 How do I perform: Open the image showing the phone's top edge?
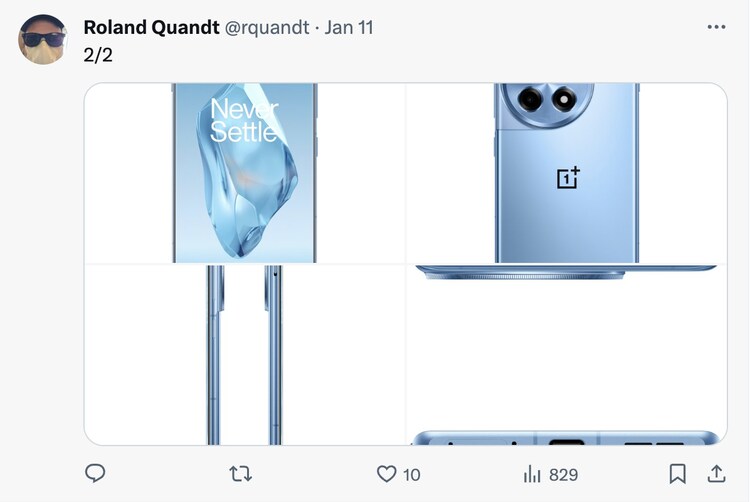point(566,272)
